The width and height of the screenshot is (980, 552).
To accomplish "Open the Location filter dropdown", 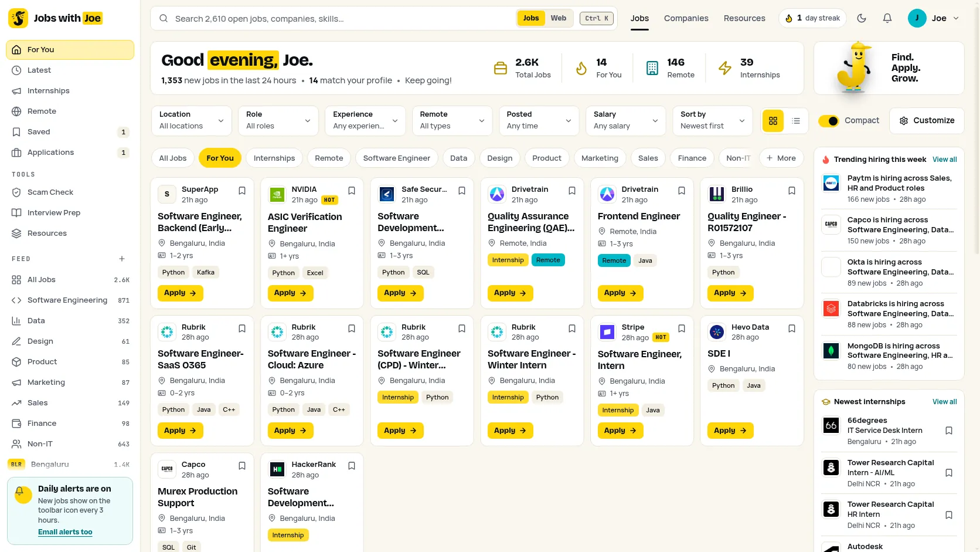I will point(192,120).
